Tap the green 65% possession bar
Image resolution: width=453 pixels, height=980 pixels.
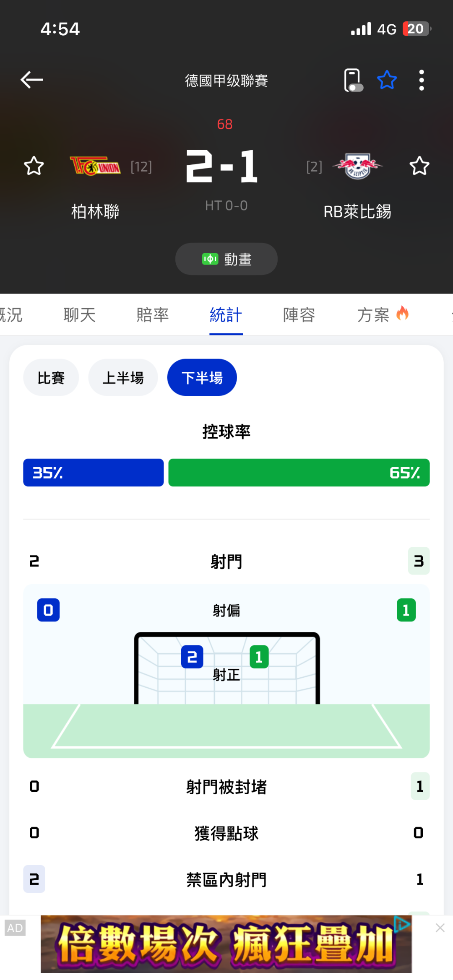click(x=299, y=473)
